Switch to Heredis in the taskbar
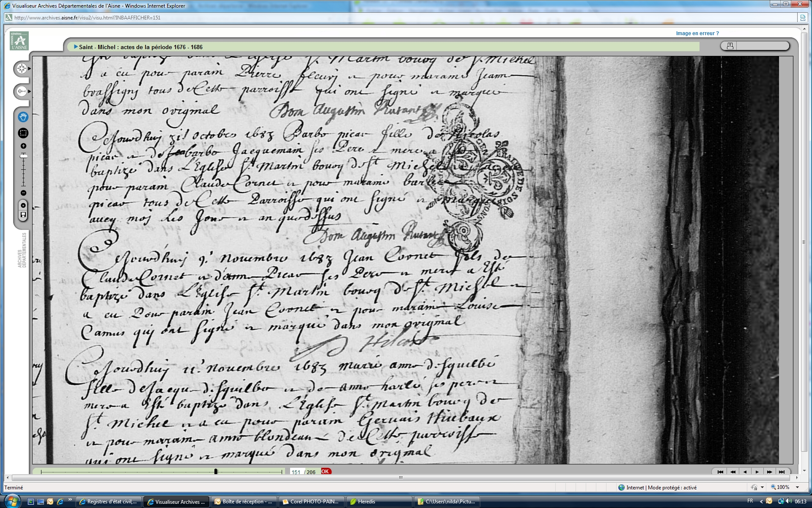The width and height of the screenshot is (812, 508). [366, 502]
